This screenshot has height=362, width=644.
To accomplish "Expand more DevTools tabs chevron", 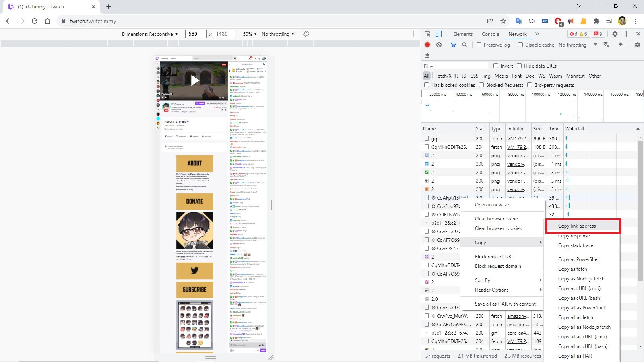I will [x=537, y=34].
